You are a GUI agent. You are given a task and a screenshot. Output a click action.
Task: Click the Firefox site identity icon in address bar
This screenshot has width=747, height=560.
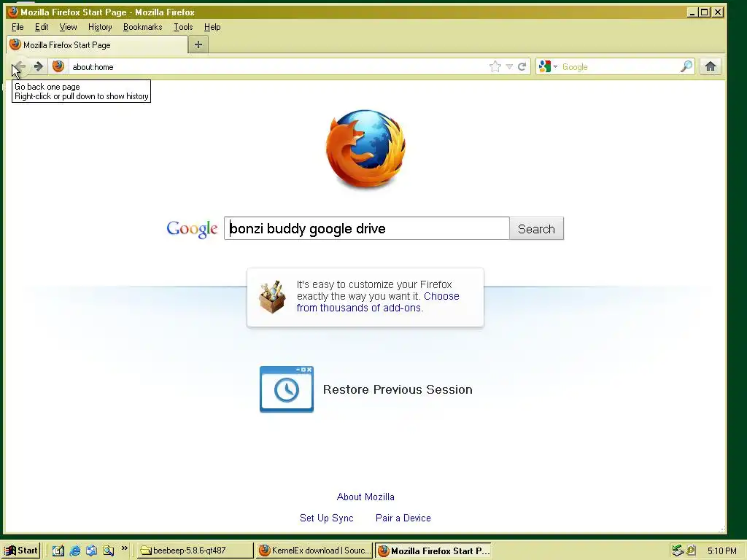pyautogui.click(x=58, y=66)
